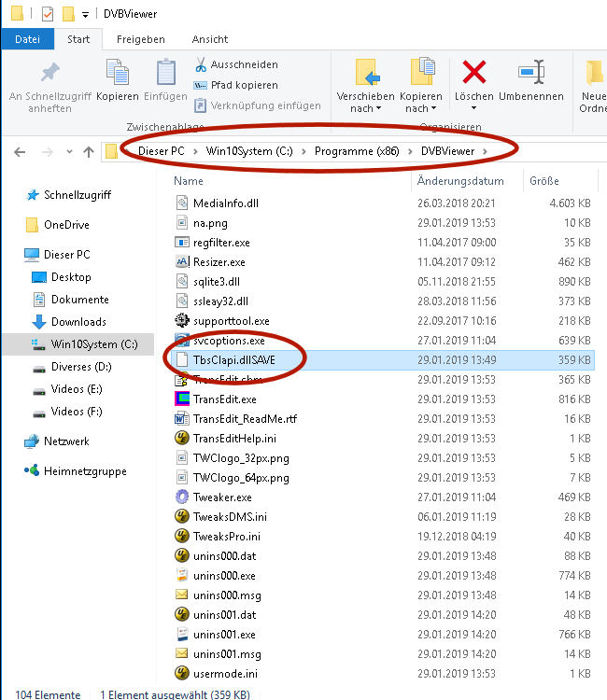
Task: Sort by Änderungsdatum column header
Action: click(x=460, y=181)
